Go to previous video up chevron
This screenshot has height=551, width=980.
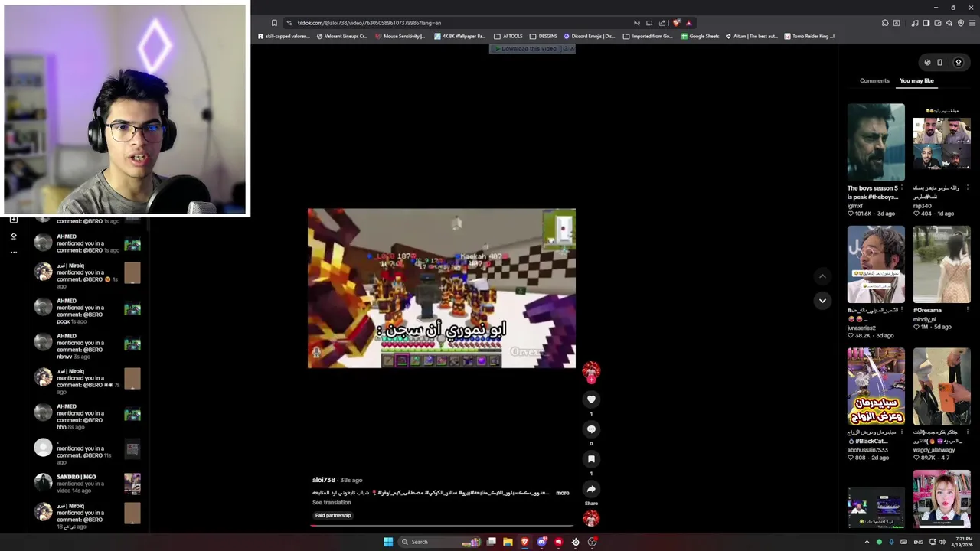coord(822,276)
